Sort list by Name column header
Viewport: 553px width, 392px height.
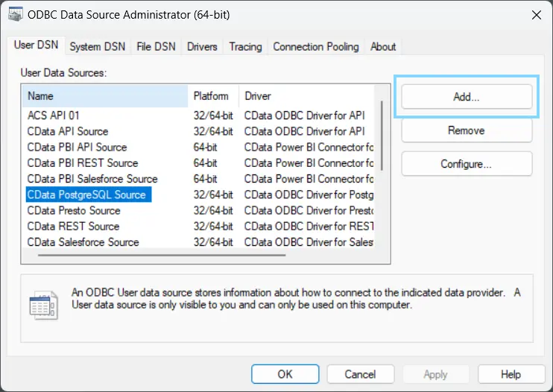point(104,96)
